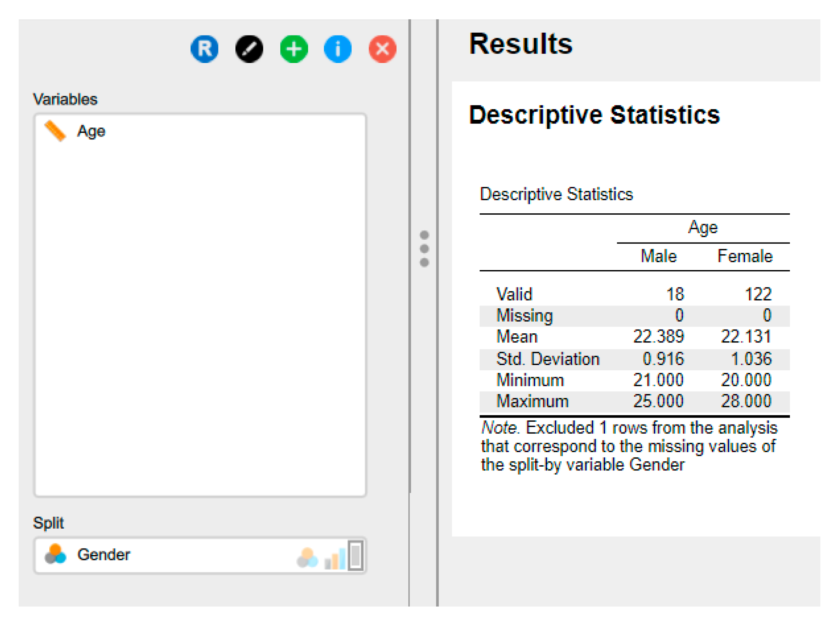Select the Age variable in Variables list
This screenshot has height=623, width=840.
tap(91, 131)
